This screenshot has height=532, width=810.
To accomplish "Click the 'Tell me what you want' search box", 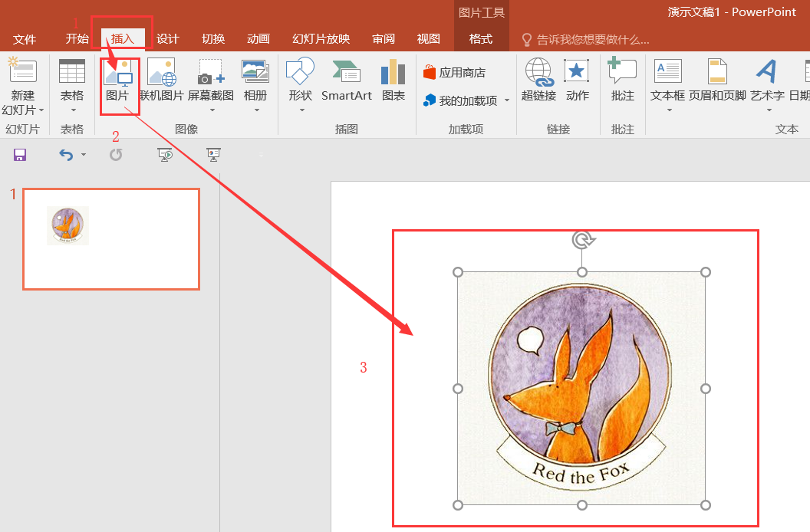I will (x=592, y=40).
